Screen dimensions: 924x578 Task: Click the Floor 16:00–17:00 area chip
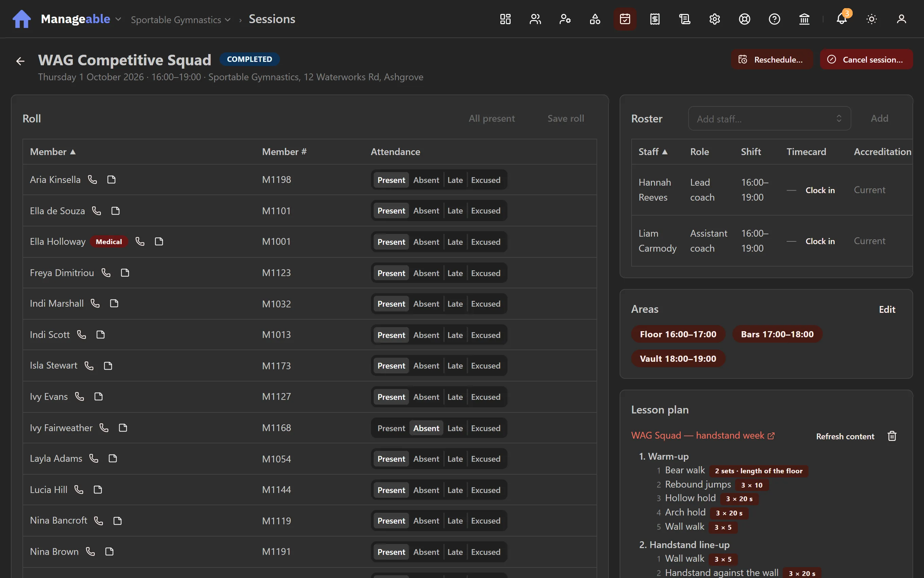coord(678,335)
